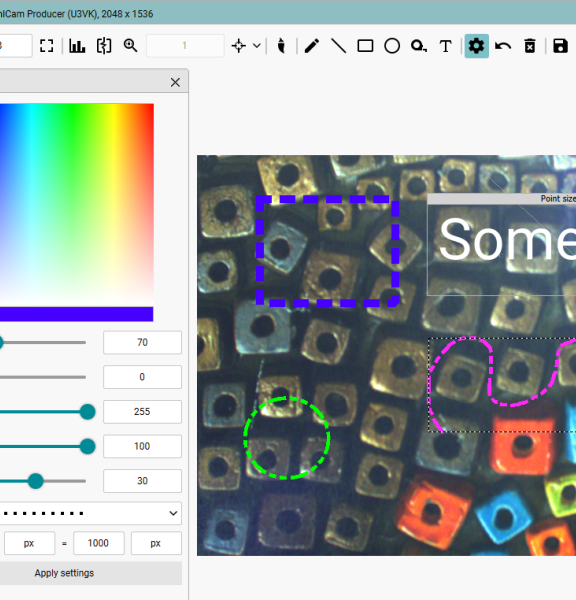Select the text annotation tool
Viewport: 576px width, 600px height.
pos(445,46)
